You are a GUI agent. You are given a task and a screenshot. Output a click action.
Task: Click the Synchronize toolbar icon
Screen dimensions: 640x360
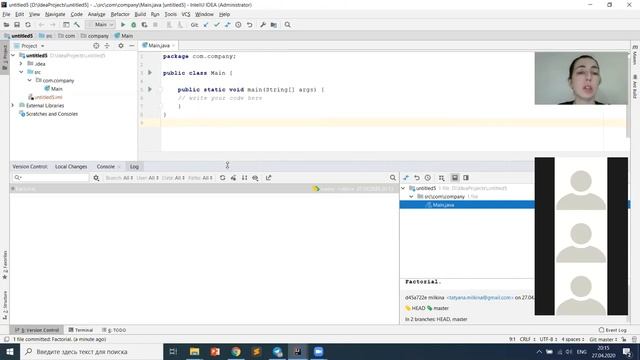pyautogui.click(x=28, y=25)
